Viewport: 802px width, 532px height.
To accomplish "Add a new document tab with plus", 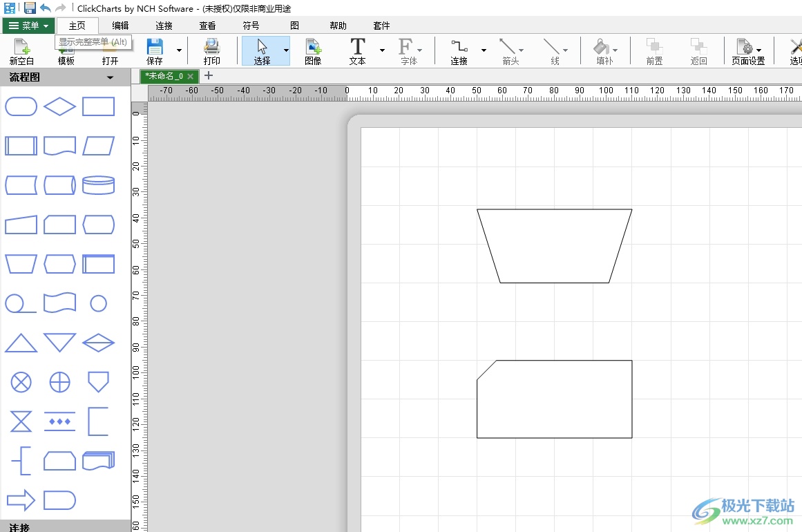I will tap(208, 76).
